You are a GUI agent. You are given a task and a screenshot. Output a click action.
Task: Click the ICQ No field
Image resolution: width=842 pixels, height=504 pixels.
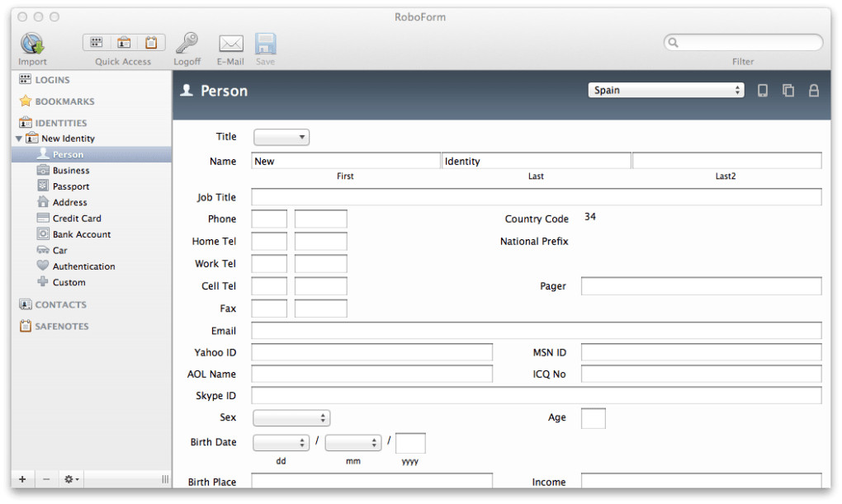702,374
